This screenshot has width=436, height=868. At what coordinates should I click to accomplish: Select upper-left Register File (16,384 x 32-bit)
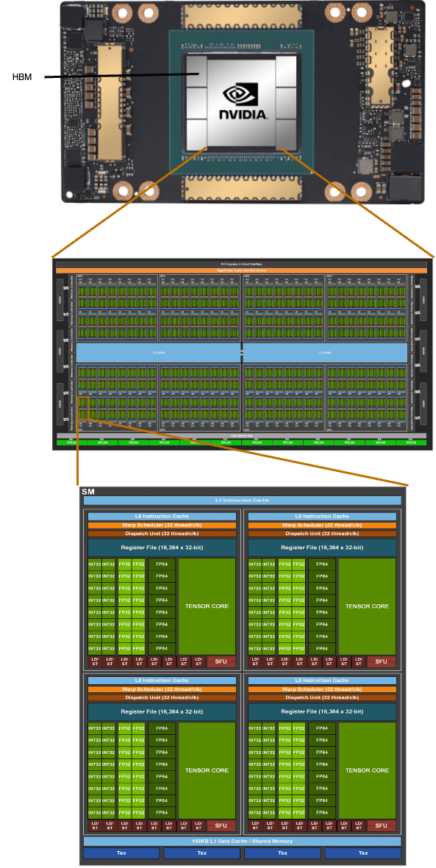[x=162, y=548]
